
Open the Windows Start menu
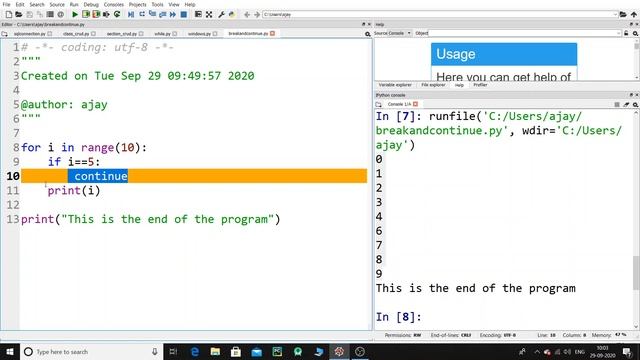10,351
